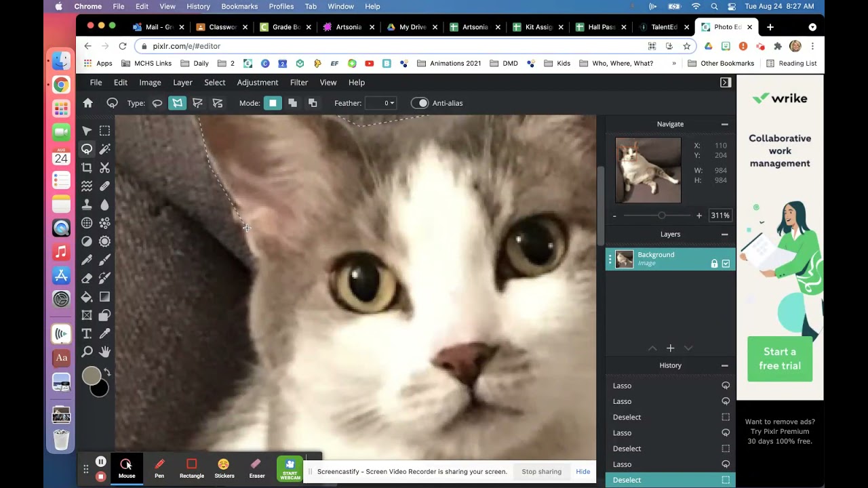Choose the bezier lasso type

coord(197,103)
